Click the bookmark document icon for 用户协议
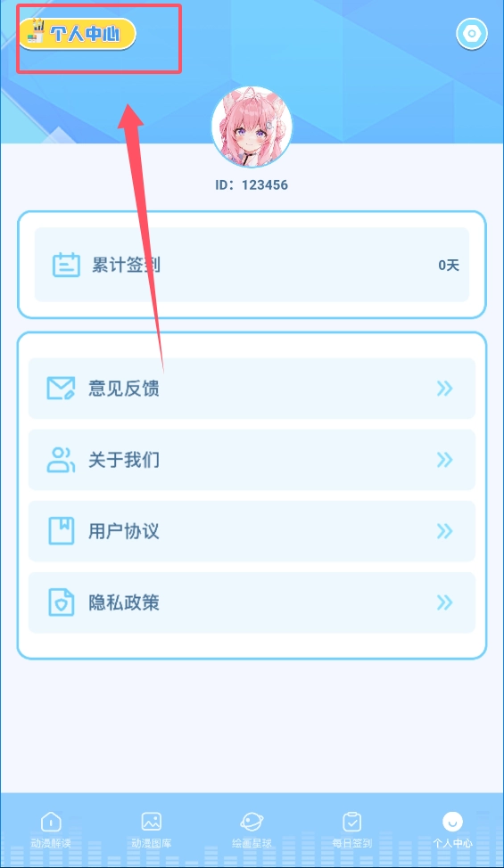 coord(61,531)
